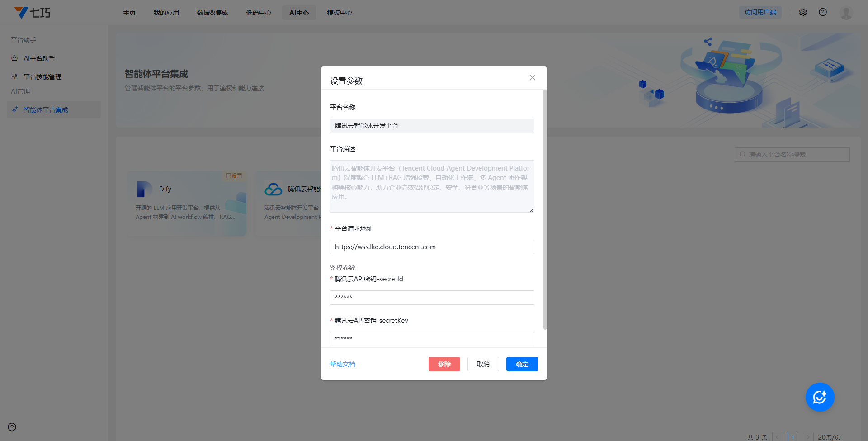Click the bottom-left help circle icon
868x441 pixels.
pyautogui.click(x=12, y=427)
